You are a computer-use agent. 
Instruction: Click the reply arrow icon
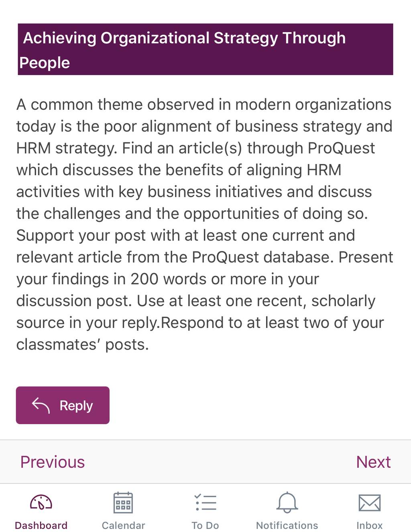coord(41,405)
